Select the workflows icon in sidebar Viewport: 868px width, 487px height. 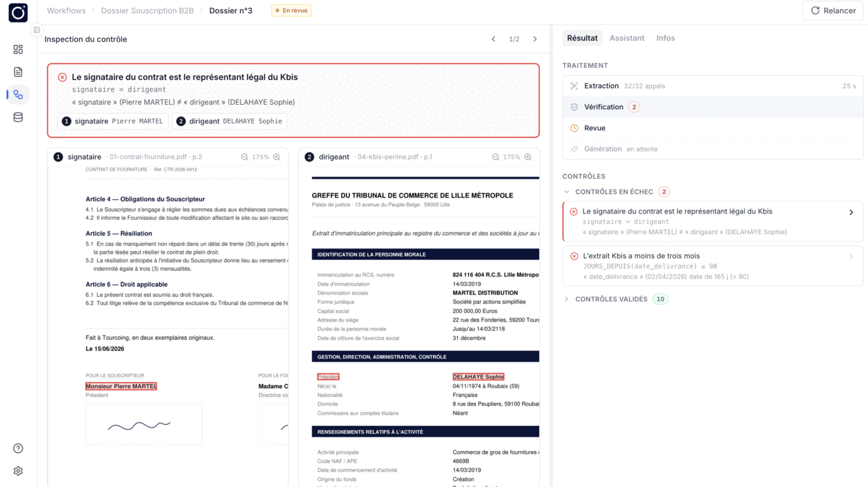tap(18, 94)
